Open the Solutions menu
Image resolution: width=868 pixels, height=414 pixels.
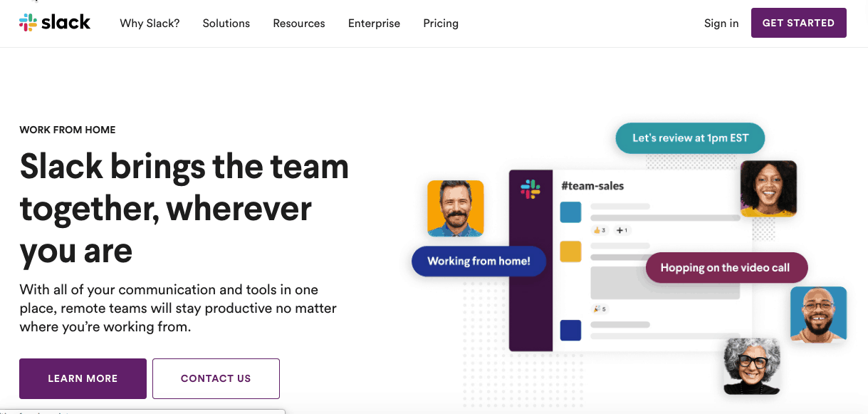click(x=226, y=24)
